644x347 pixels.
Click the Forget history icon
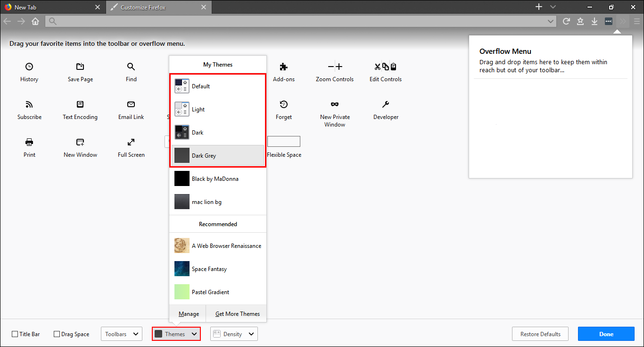pos(284,104)
